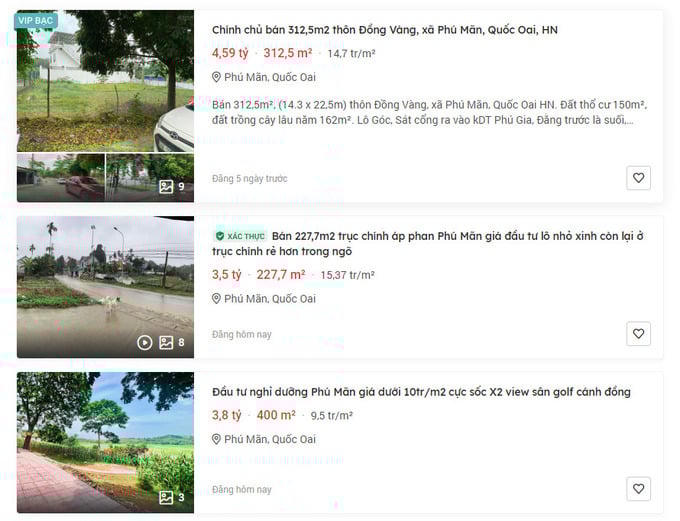
Task: Read the description starting with Bán 312,5m²
Action: (429, 112)
